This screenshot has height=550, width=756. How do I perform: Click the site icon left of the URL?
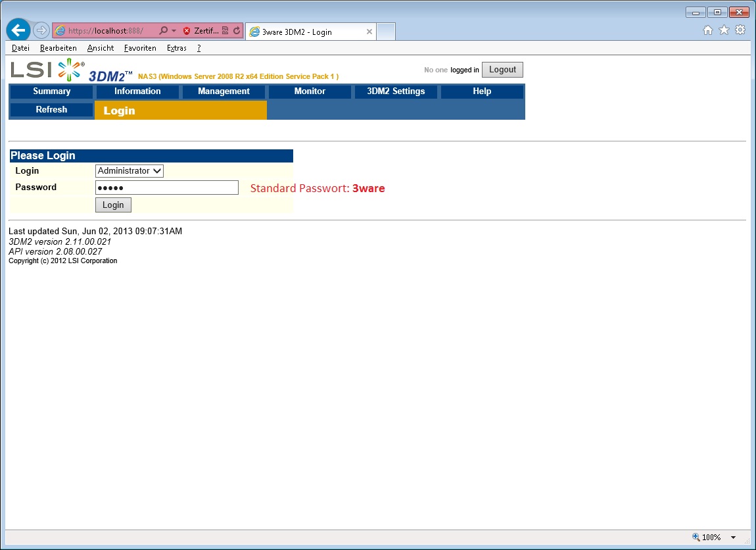click(60, 30)
